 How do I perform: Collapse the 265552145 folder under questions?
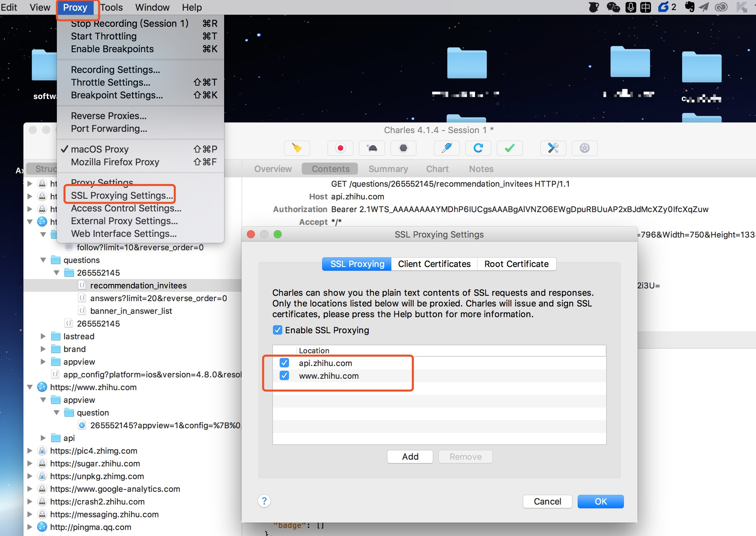pos(57,273)
